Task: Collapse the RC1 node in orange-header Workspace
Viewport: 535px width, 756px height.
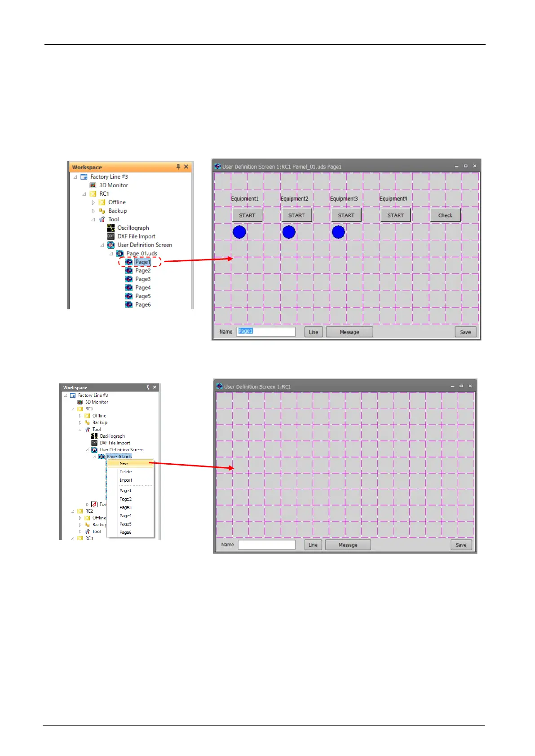Action: click(84, 194)
